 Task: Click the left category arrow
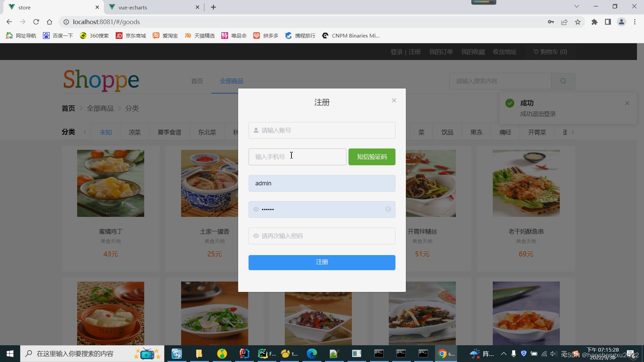85,132
